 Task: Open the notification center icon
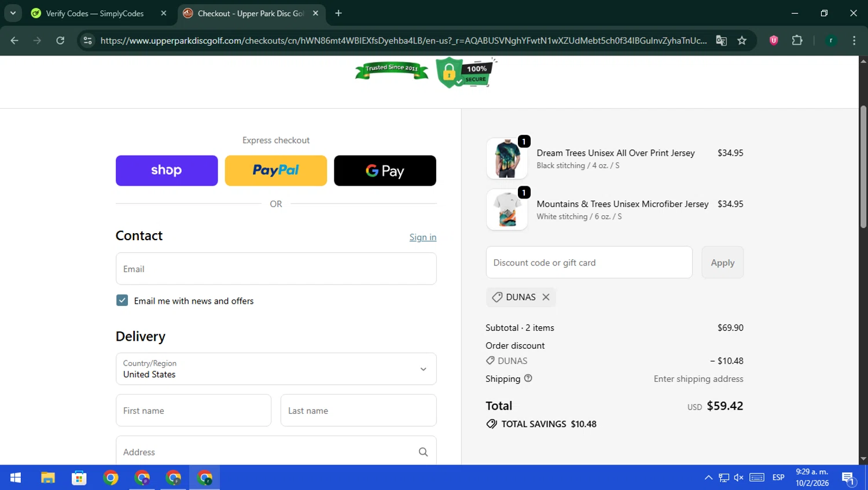(x=849, y=478)
